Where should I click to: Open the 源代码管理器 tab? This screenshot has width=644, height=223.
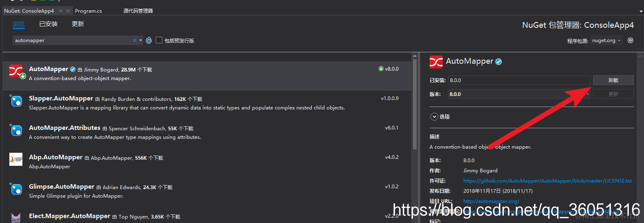(x=138, y=11)
